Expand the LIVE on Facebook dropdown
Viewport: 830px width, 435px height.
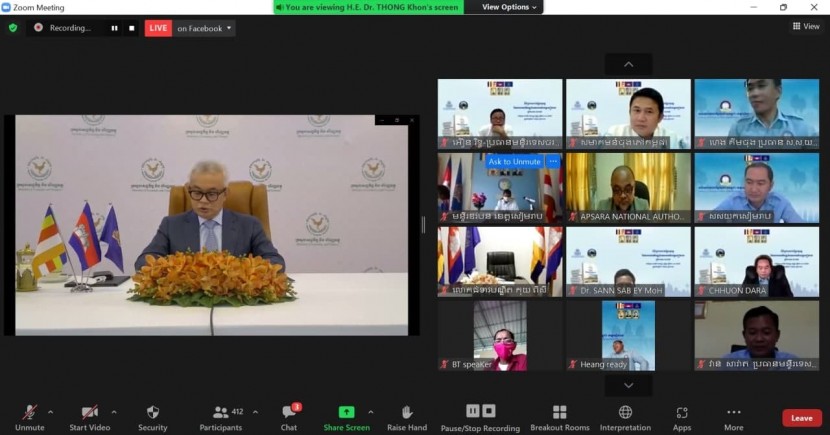pos(230,28)
